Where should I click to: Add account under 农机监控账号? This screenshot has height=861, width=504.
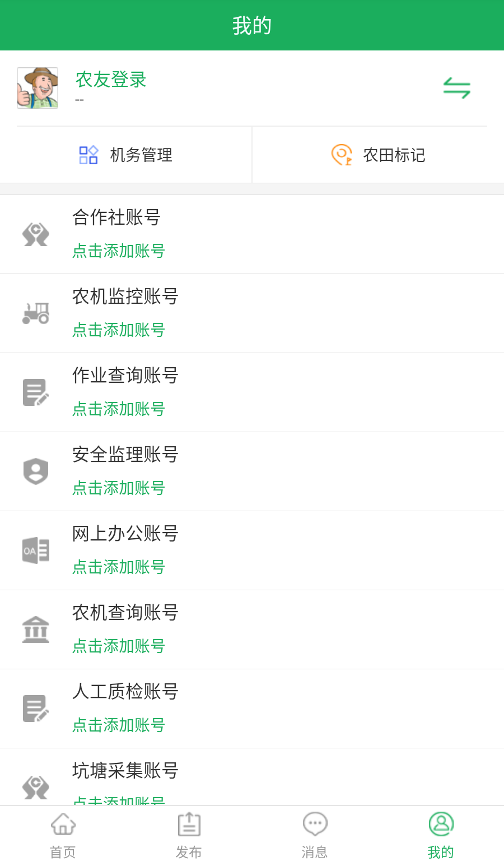click(x=119, y=330)
